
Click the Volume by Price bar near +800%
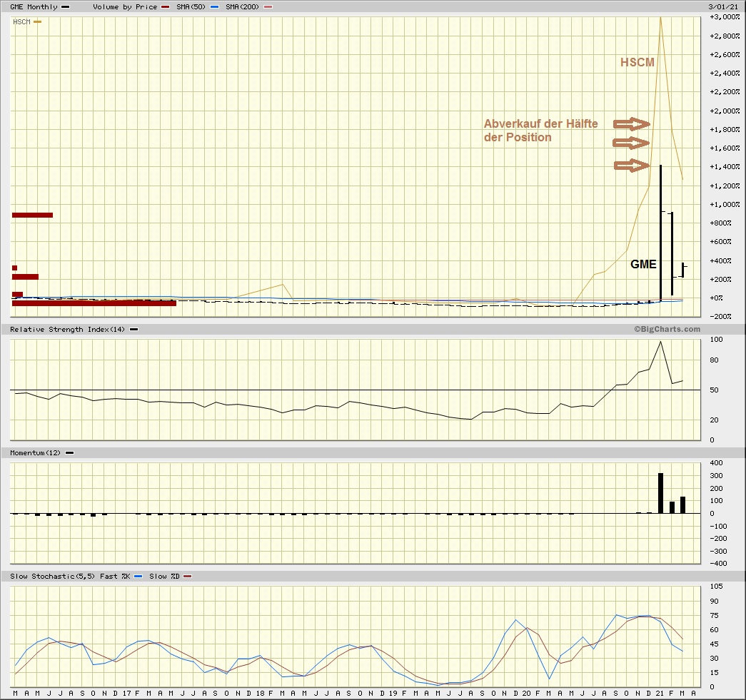click(32, 215)
